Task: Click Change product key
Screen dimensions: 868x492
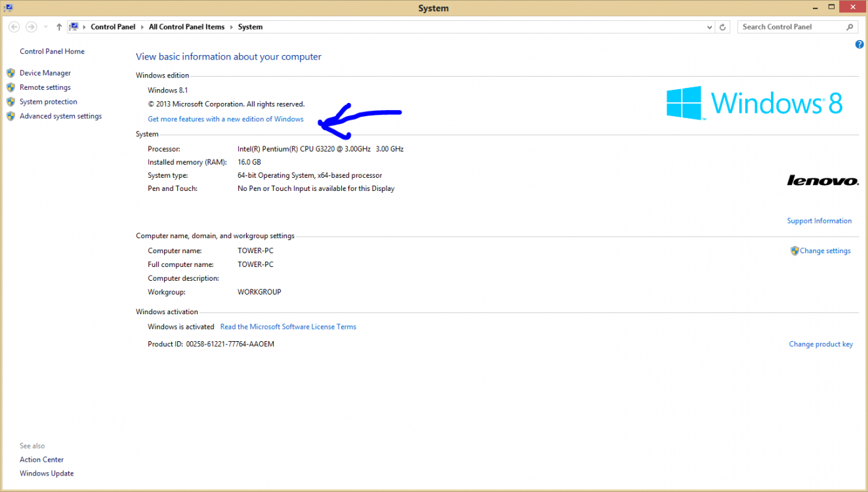Action: pyautogui.click(x=821, y=344)
